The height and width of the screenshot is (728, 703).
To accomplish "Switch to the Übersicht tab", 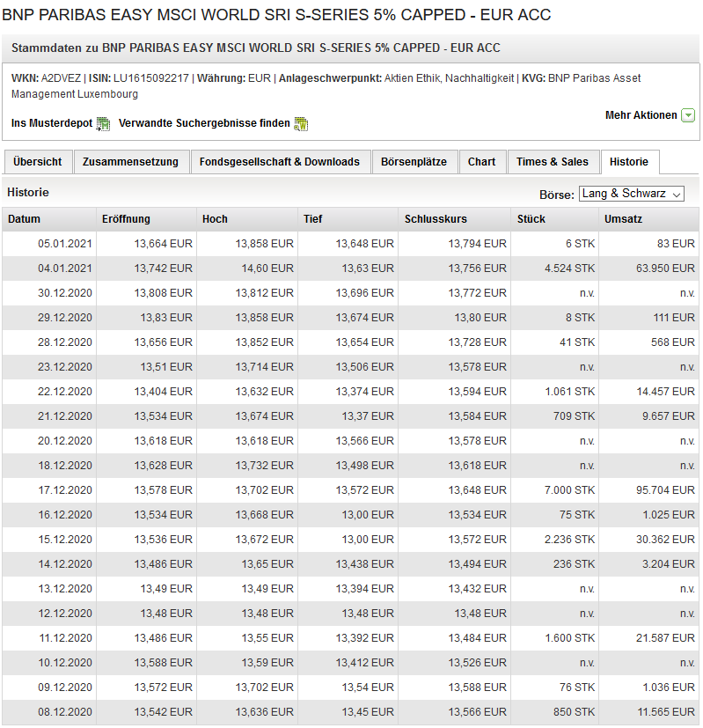I will click(38, 162).
